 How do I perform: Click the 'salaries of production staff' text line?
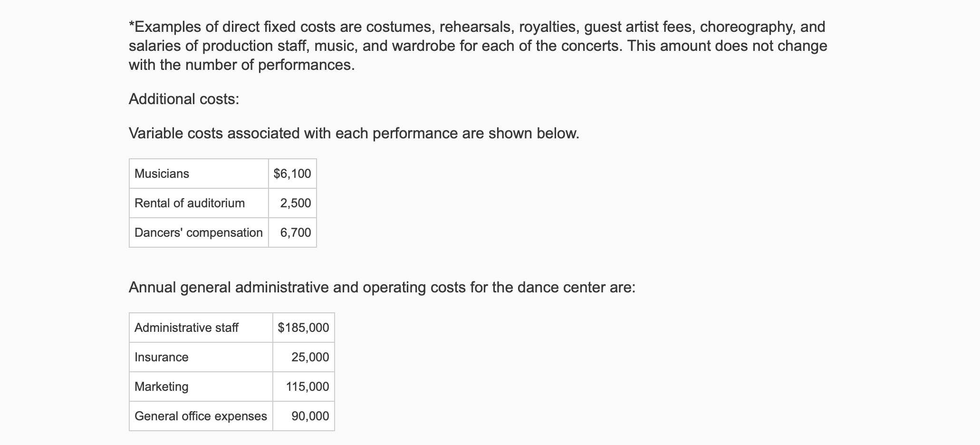pos(478,46)
